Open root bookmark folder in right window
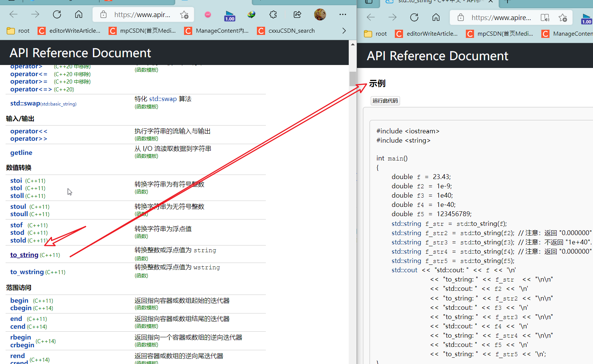 click(x=376, y=34)
